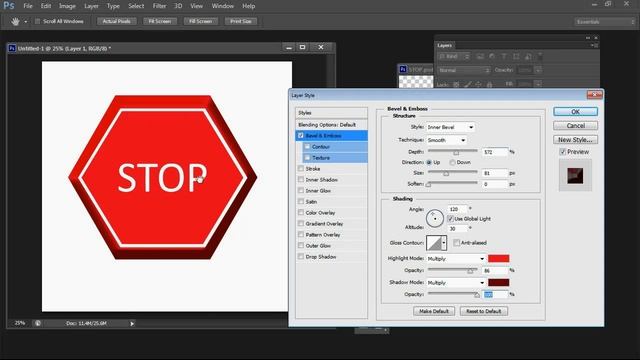Open the Image menu
The image size is (640, 360).
tap(67, 6)
